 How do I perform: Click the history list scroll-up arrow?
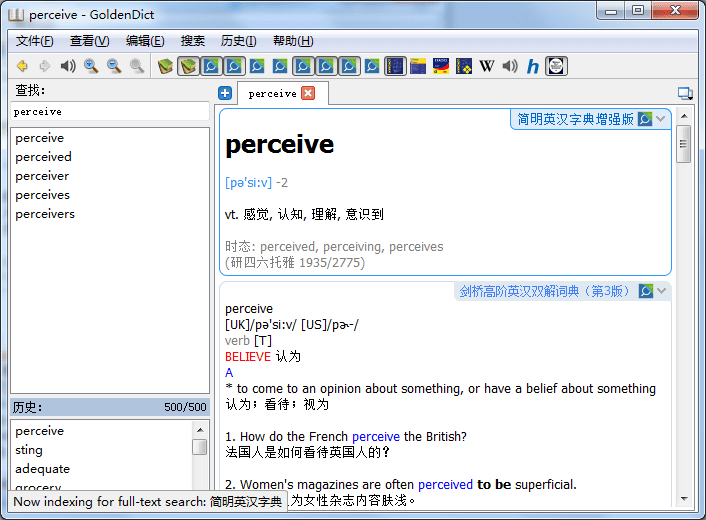(200, 430)
